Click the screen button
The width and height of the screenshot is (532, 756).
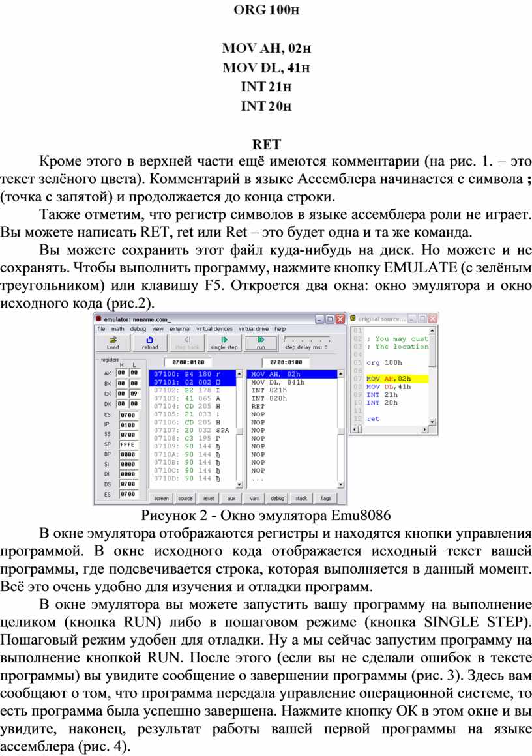162,498
